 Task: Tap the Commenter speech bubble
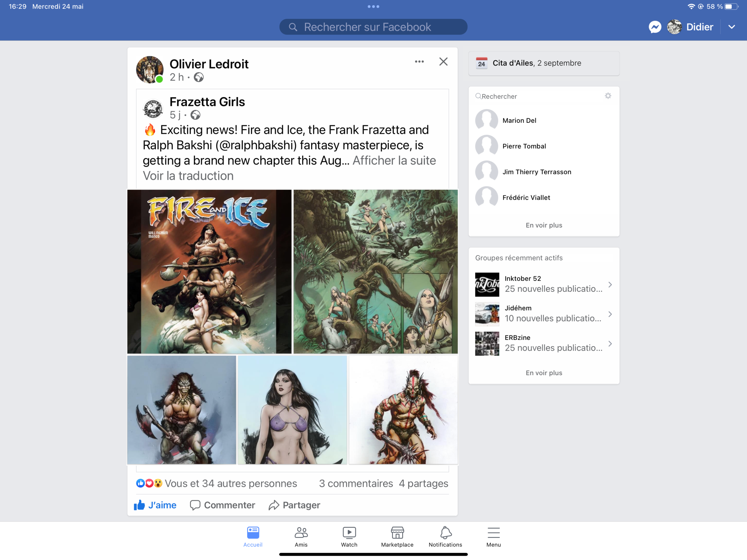195,505
